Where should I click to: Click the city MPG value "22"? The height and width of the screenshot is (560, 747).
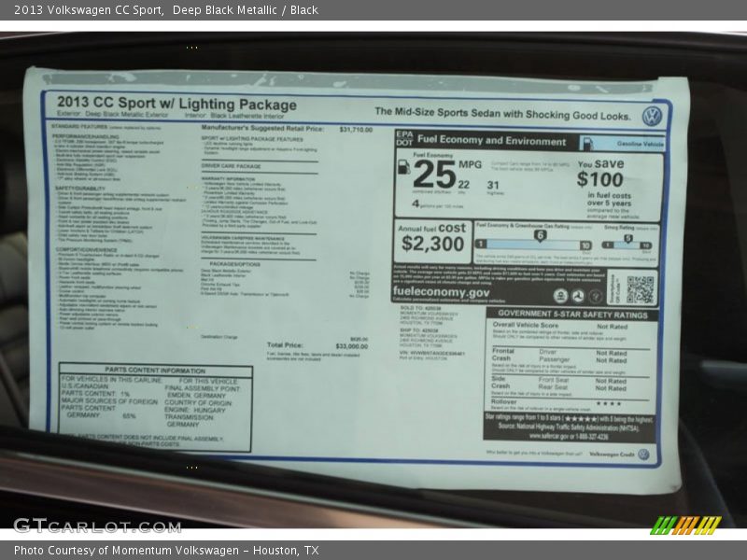[x=463, y=184]
